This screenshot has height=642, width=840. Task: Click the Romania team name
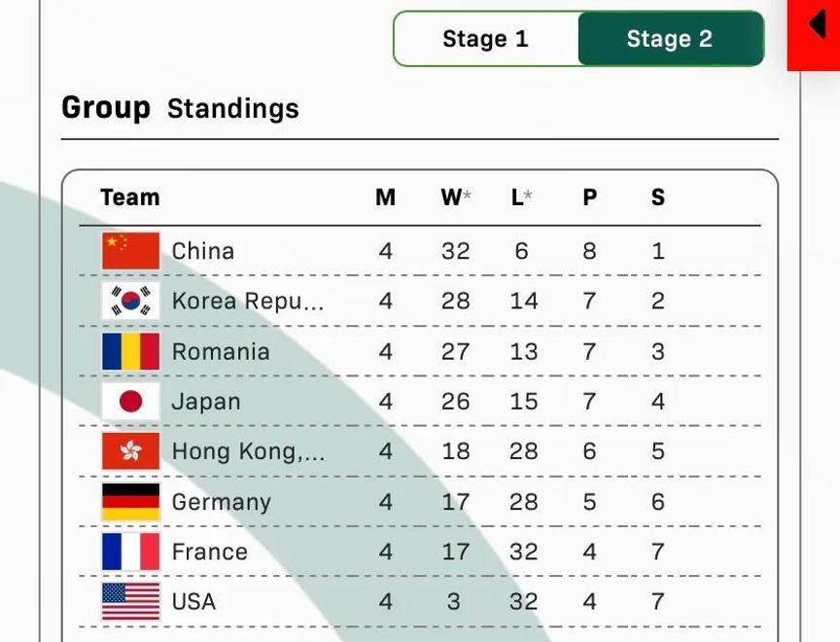pyautogui.click(x=221, y=351)
